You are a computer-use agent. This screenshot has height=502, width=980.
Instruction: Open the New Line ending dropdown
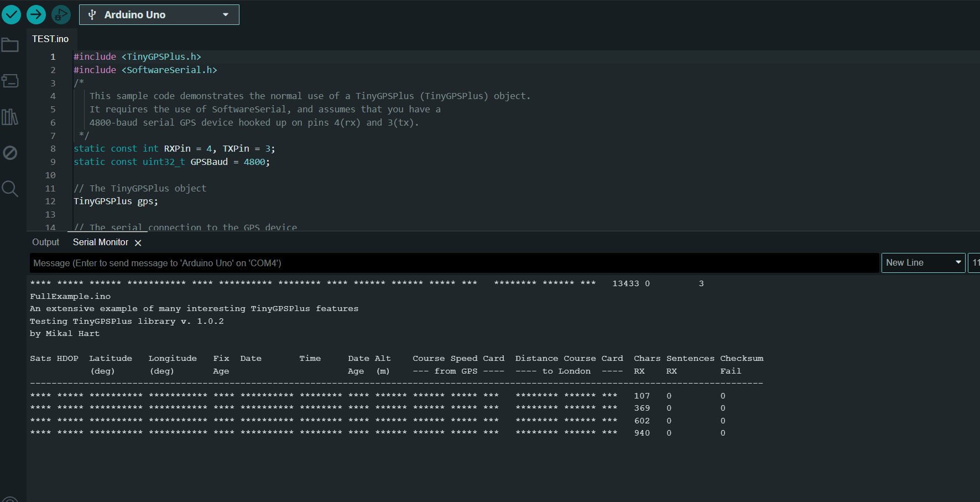point(923,263)
